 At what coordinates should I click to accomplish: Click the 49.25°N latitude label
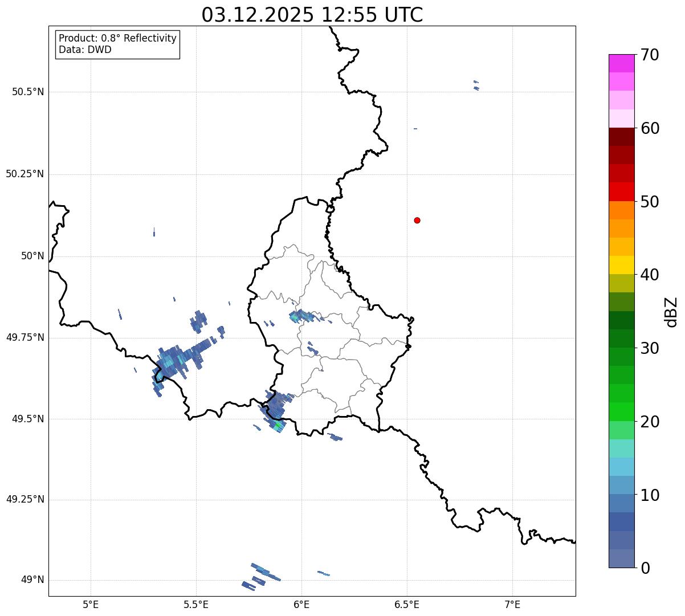25,499
